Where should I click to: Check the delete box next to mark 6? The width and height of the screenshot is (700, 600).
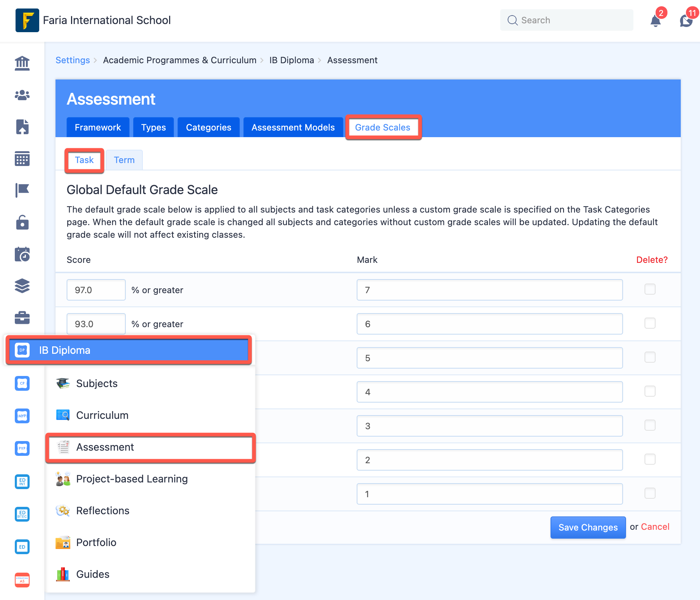point(650,323)
